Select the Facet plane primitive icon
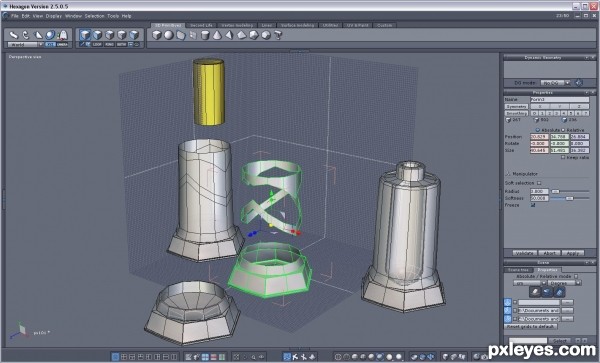The height and width of the screenshot is (363, 600). 181,35
